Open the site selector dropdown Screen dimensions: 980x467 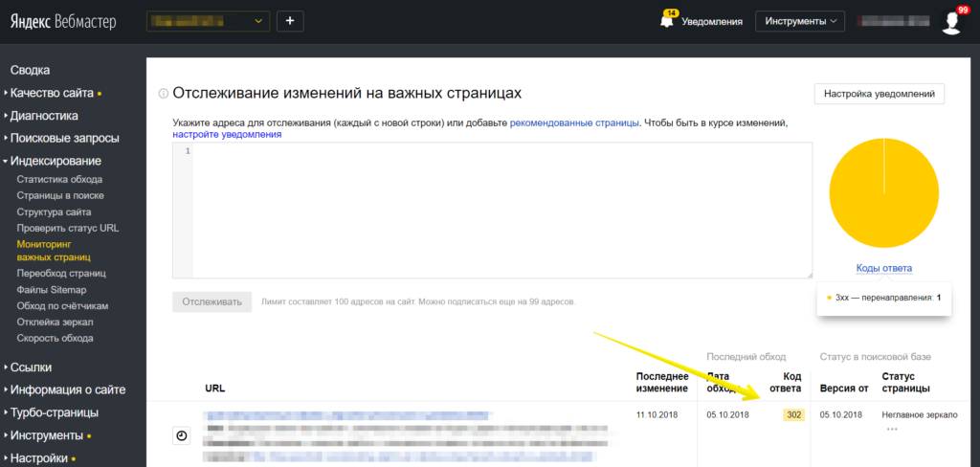pos(208,21)
